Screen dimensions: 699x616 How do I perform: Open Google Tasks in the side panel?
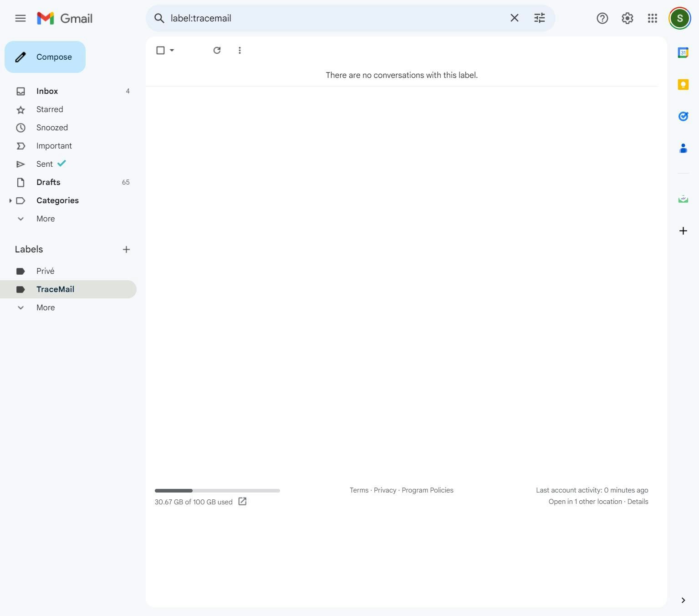(683, 116)
